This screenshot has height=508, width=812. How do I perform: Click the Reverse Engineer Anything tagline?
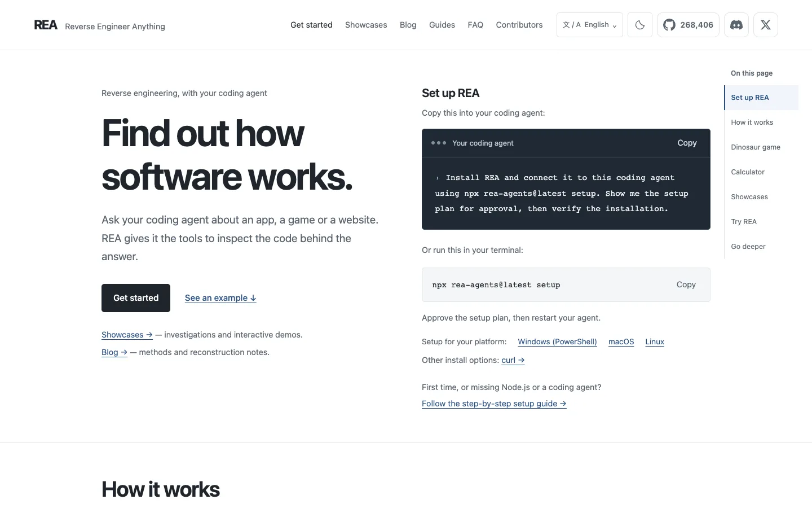(115, 27)
